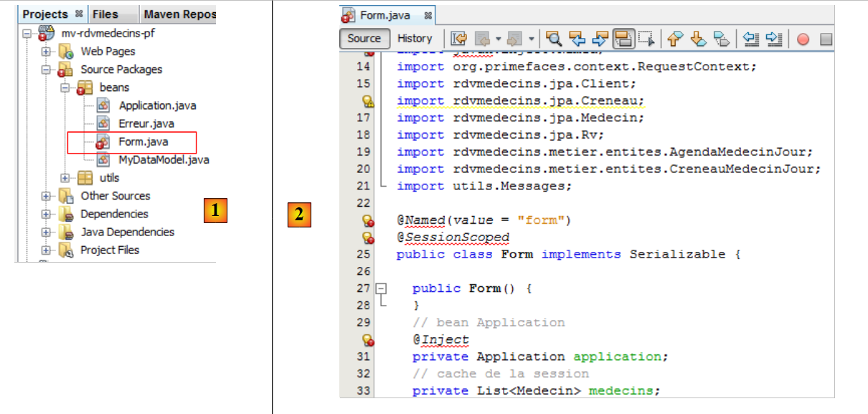
Task: Select MyDataModel.java in project tree
Action: (x=164, y=160)
